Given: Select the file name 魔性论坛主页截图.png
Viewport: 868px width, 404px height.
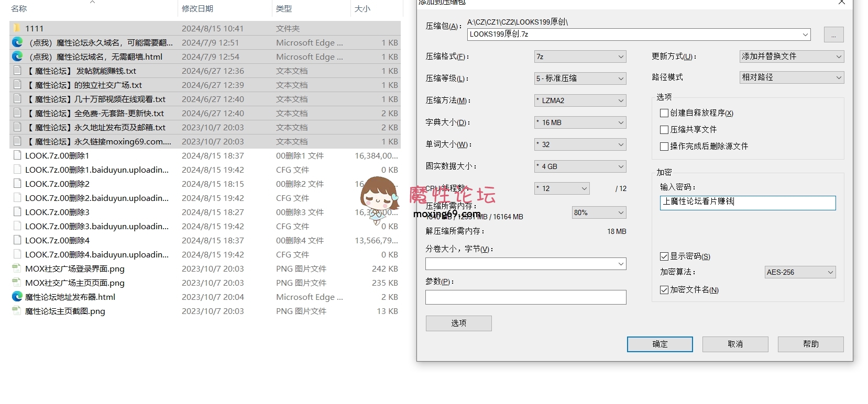Looking at the screenshot, I should click(x=65, y=311).
